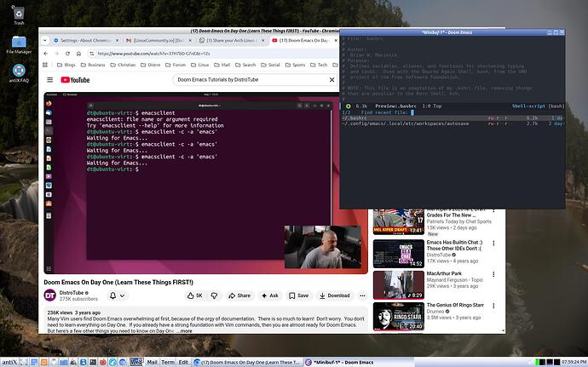Like the video with thumbs up 5K

coord(195,295)
